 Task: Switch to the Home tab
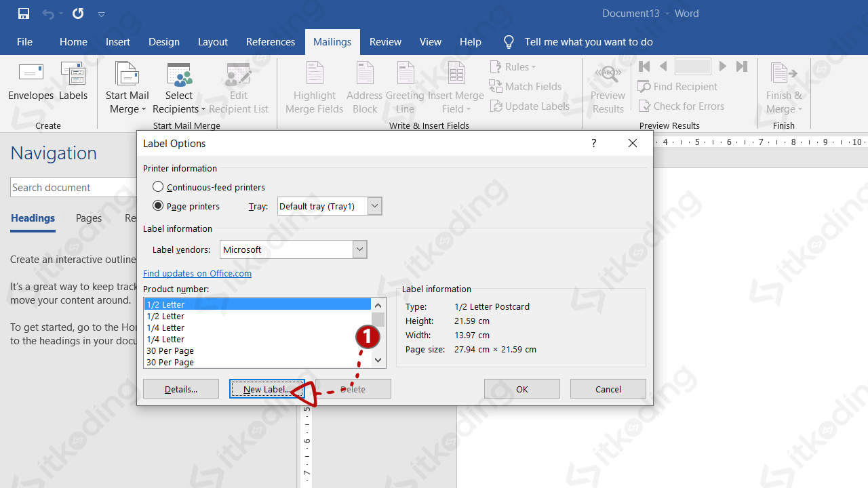click(73, 42)
